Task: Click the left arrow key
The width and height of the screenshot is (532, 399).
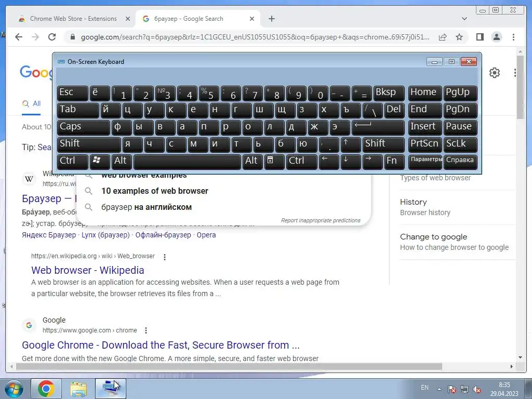Action: pos(328,161)
